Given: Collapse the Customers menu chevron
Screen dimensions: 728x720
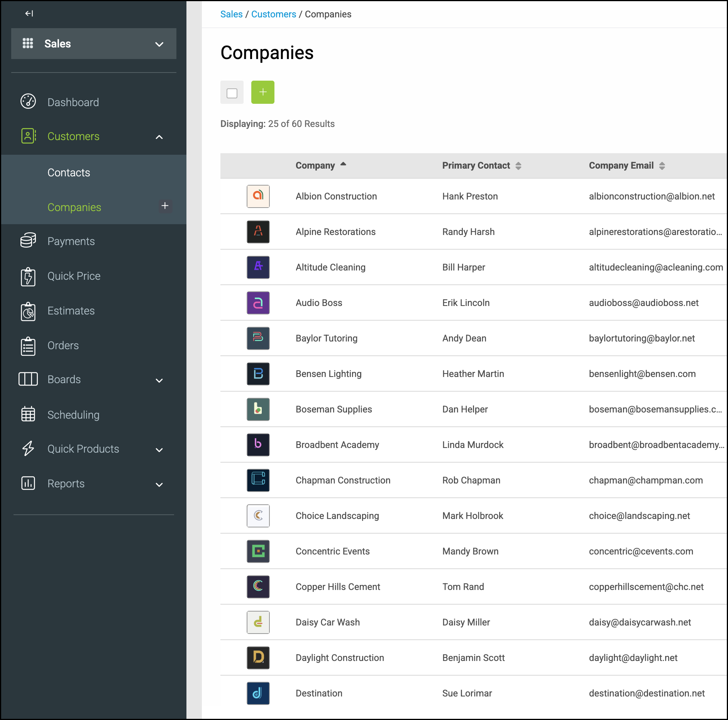Looking at the screenshot, I should point(159,137).
